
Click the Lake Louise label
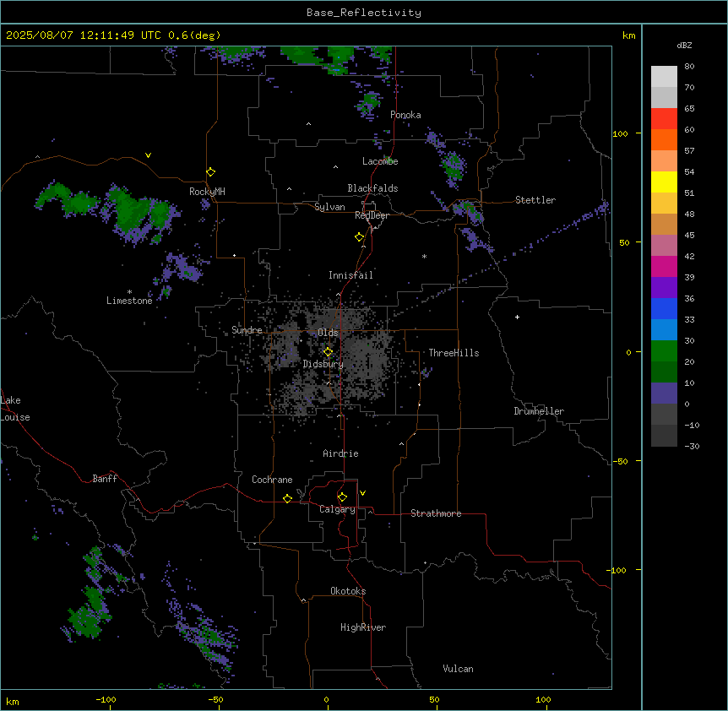click(14, 409)
